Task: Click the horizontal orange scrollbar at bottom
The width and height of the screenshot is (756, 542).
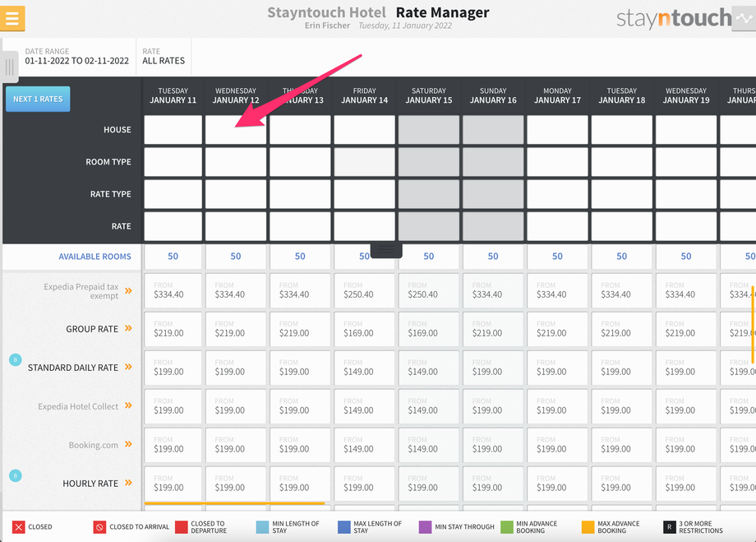Action: pos(234,503)
